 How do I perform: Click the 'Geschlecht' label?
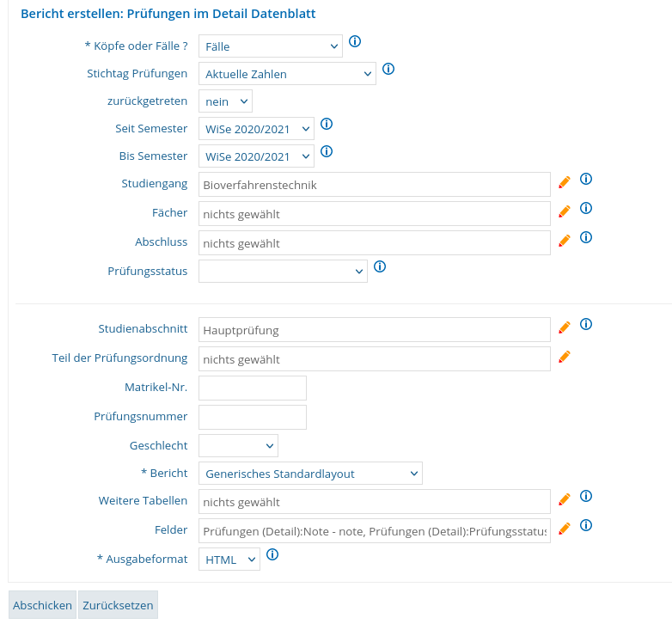[159, 446]
